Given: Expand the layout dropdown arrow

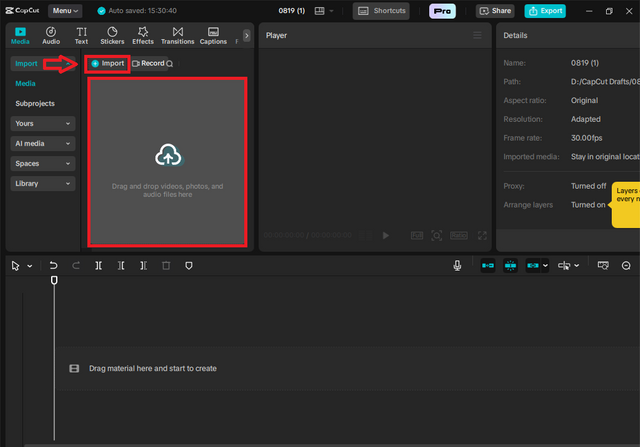Looking at the screenshot, I should pyautogui.click(x=331, y=11).
